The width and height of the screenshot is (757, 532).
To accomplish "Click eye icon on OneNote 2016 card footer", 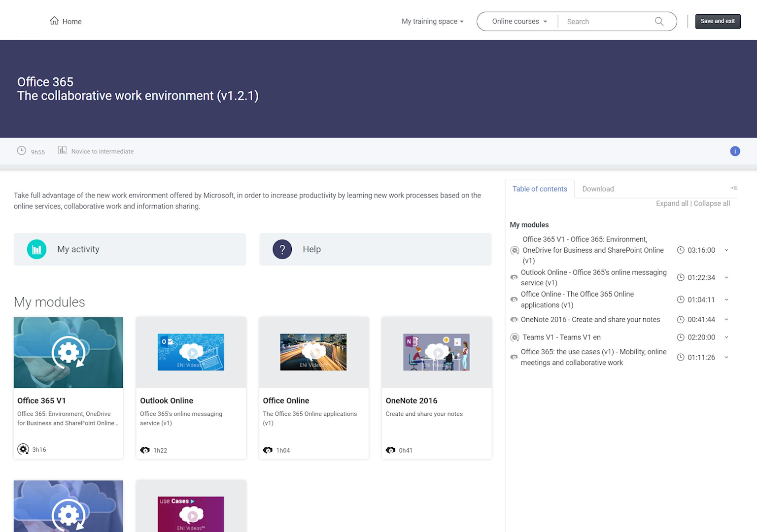I will click(390, 450).
